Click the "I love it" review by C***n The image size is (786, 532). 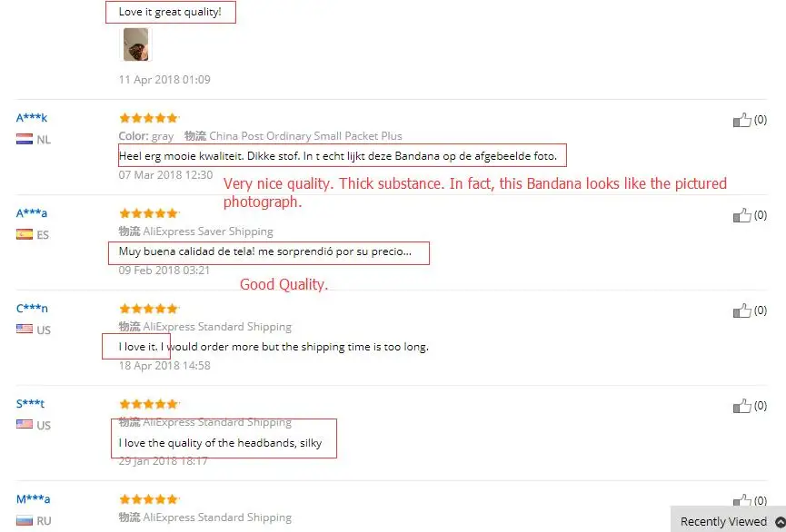(x=274, y=347)
